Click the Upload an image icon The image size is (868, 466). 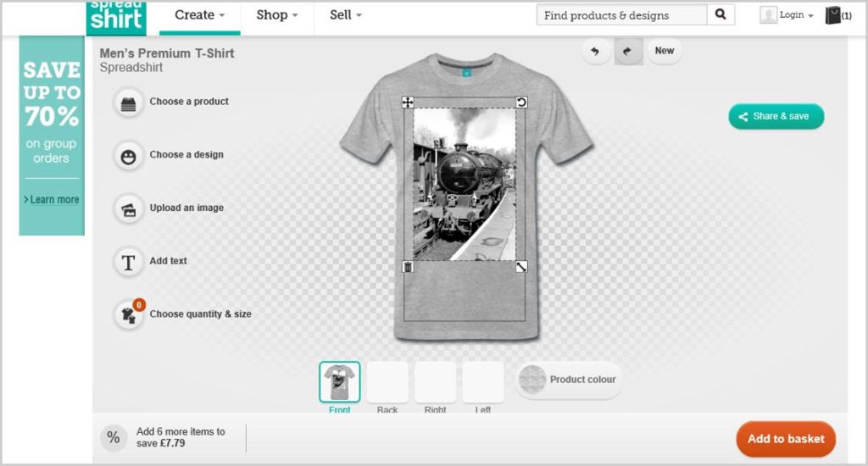pos(129,209)
